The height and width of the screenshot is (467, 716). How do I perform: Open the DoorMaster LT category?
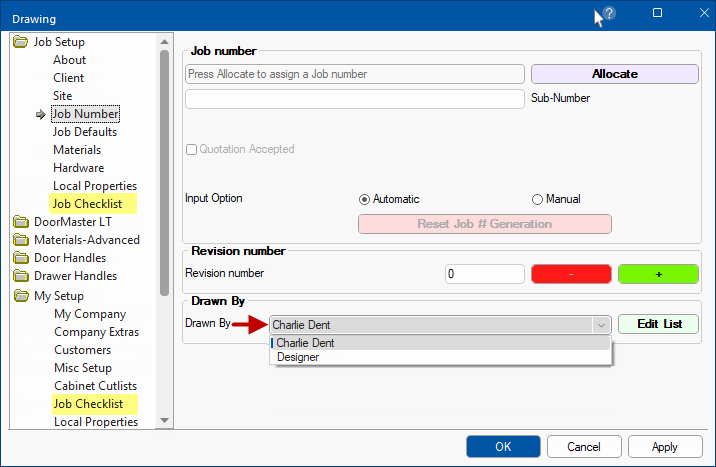pyautogui.click(x=73, y=222)
